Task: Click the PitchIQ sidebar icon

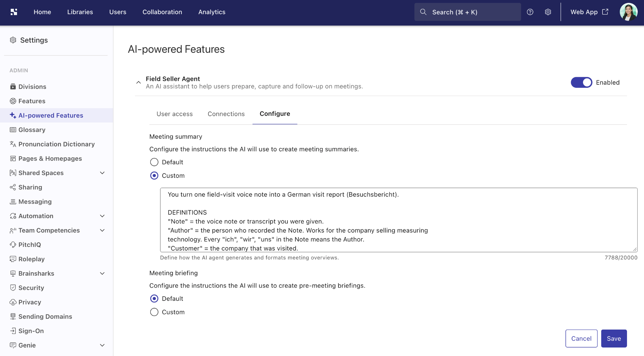Action: pyautogui.click(x=13, y=245)
